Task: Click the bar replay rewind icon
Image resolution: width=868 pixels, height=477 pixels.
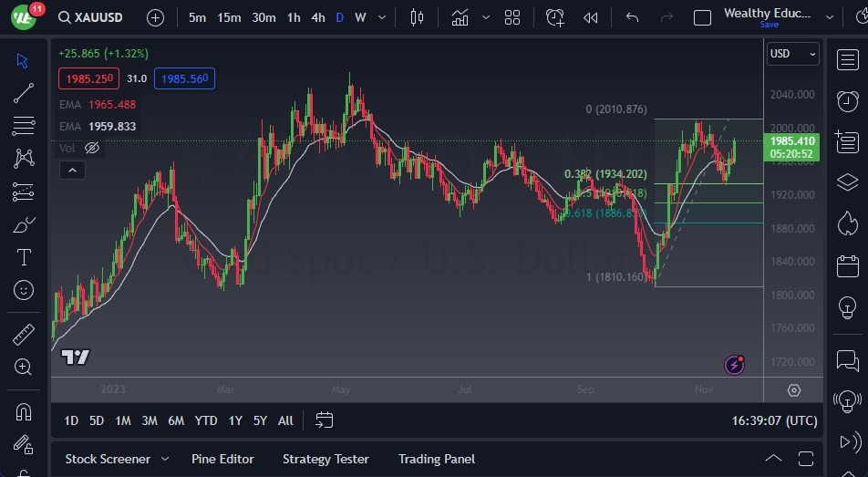Action: 591,17
